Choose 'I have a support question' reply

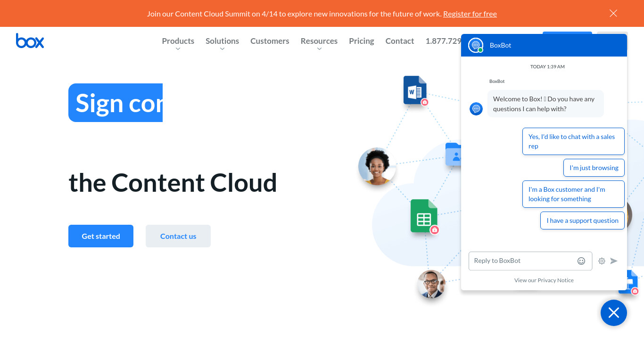[583, 220]
